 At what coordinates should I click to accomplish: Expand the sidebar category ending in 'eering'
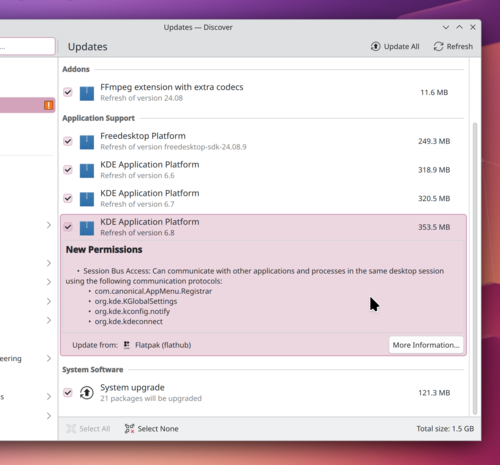coord(49,358)
